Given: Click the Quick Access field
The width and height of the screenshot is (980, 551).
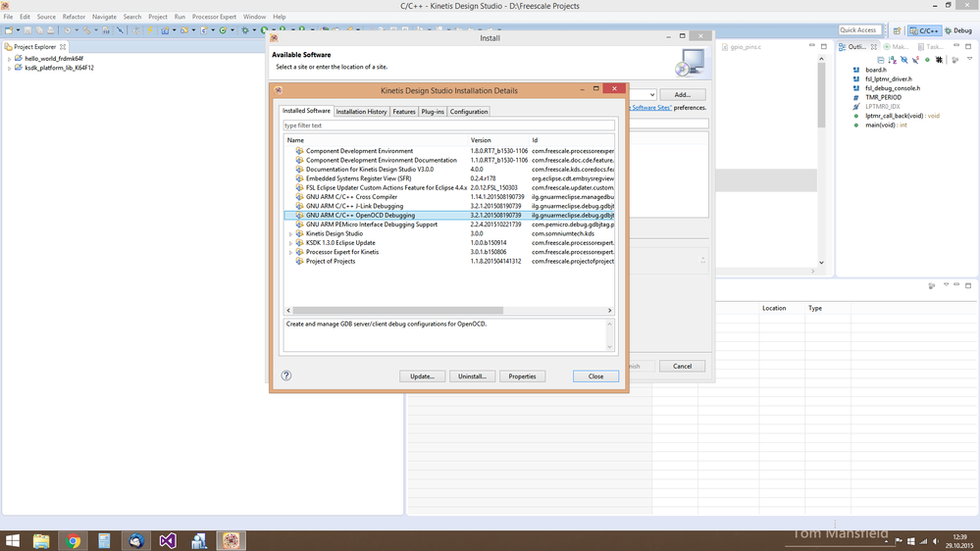Looking at the screenshot, I should pyautogui.click(x=859, y=30).
